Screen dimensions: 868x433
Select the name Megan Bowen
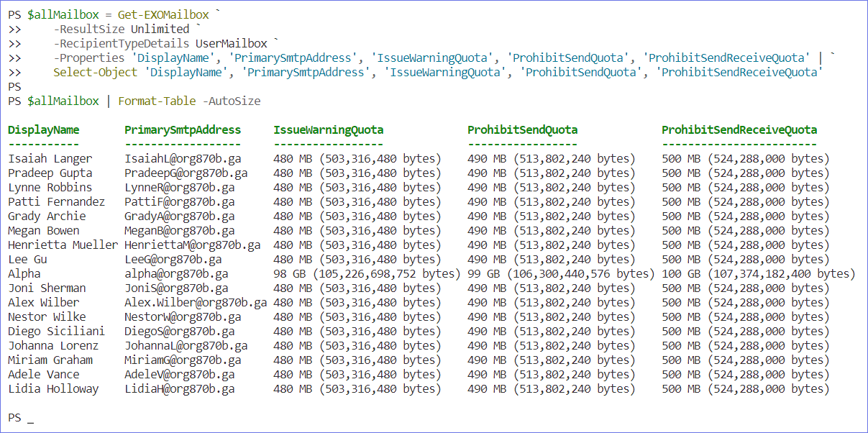pos(44,231)
